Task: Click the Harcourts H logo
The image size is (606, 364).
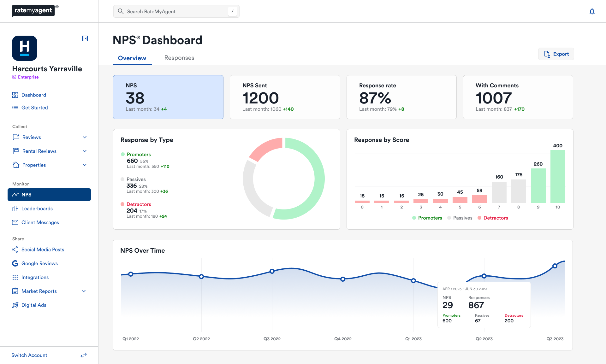Action: [25, 48]
